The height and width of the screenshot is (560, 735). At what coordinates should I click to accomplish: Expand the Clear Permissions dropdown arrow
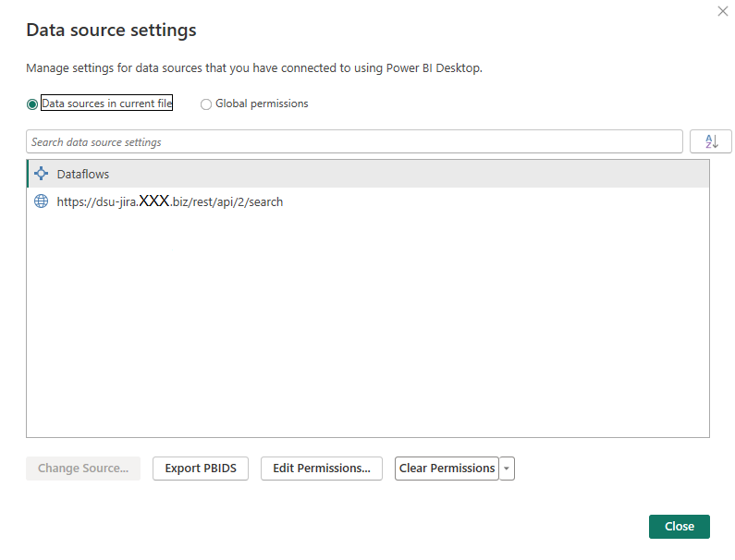507,469
